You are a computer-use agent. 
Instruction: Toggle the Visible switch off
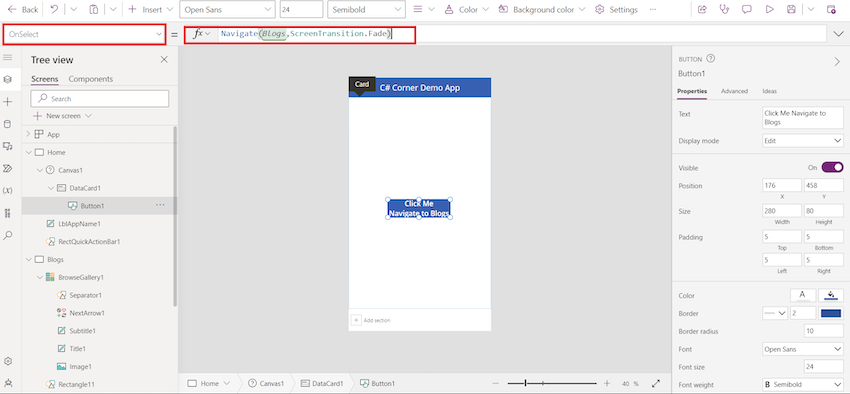click(832, 168)
